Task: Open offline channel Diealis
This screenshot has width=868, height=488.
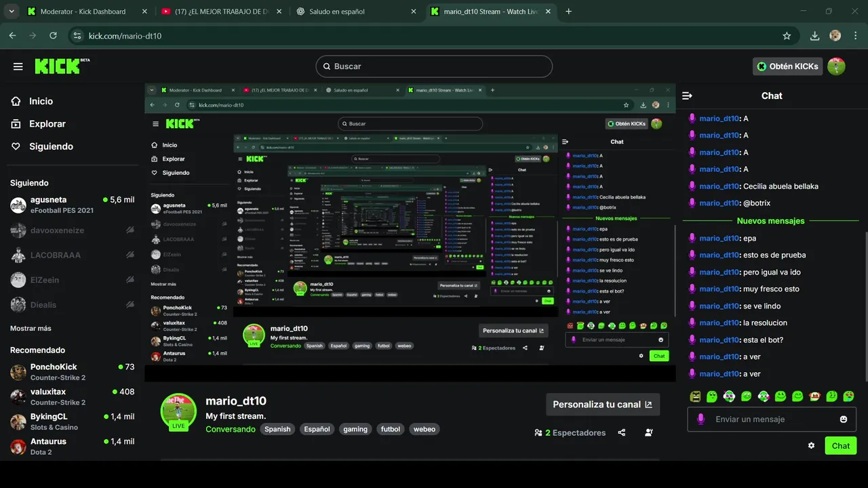Action: click(x=73, y=304)
